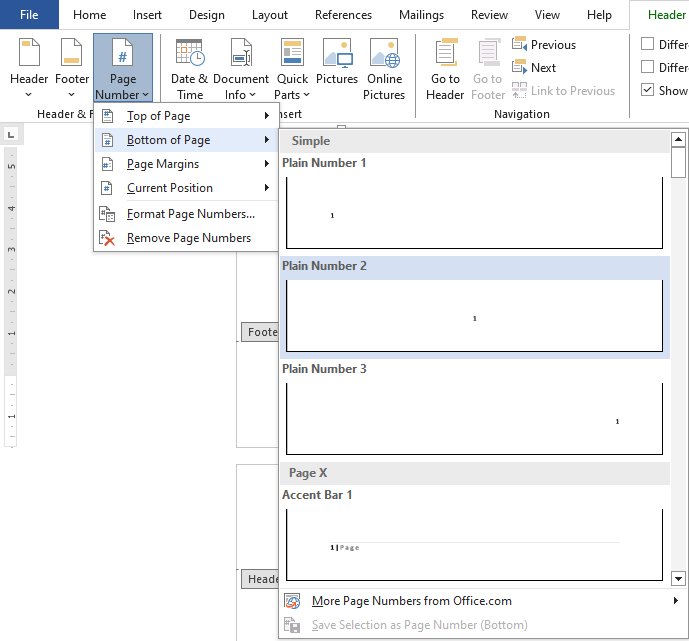The image size is (689, 641).
Task: Click the gallery scroll up arrow
Action: tap(678, 140)
